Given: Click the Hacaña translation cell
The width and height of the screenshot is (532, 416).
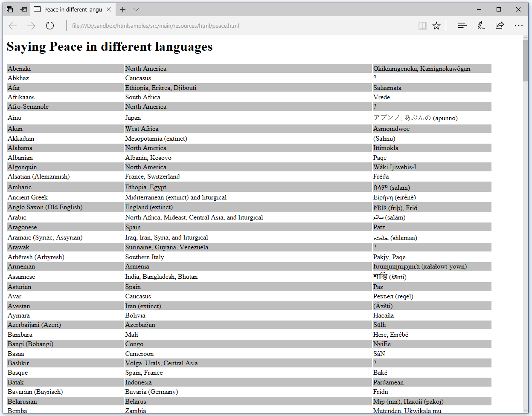Looking at the screenshot, I should (432, 315).
